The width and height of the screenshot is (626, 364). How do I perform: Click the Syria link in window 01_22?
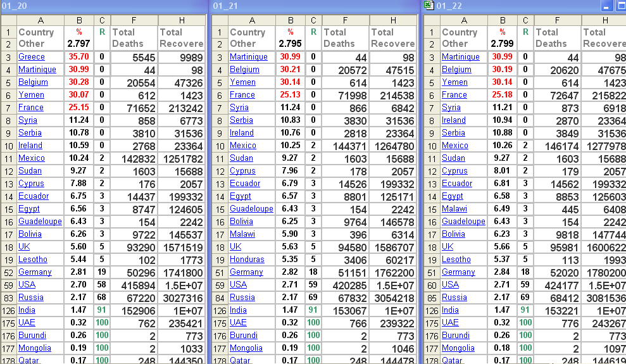[x=451, y=108]
